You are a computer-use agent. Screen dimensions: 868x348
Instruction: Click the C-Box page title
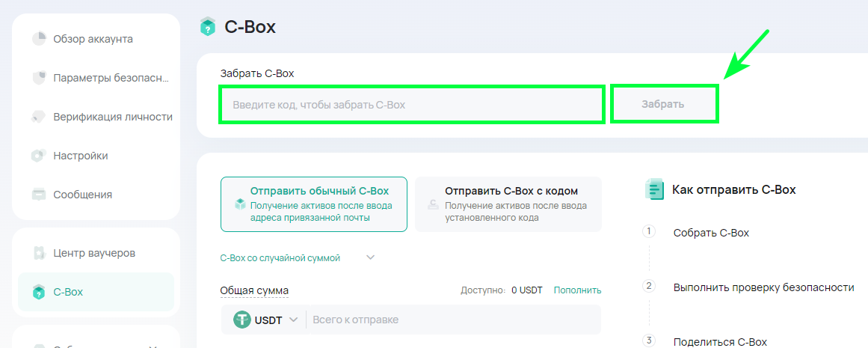[250, 27]
